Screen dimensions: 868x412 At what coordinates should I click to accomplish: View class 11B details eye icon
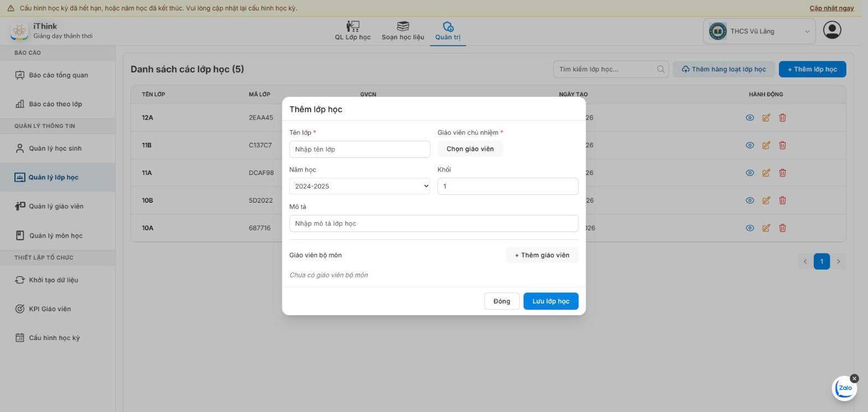click(750, 145)
